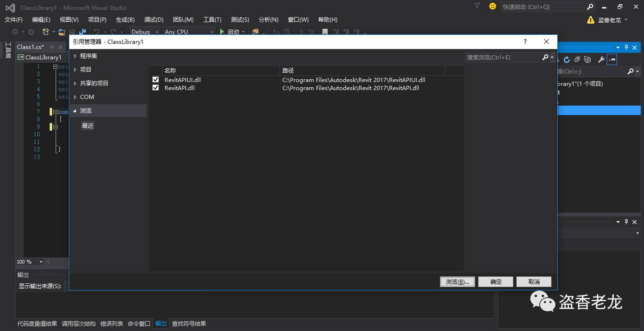Uncheck the RevitAPI.dll checkbox
644x331 pixels.
coord(156,88)
